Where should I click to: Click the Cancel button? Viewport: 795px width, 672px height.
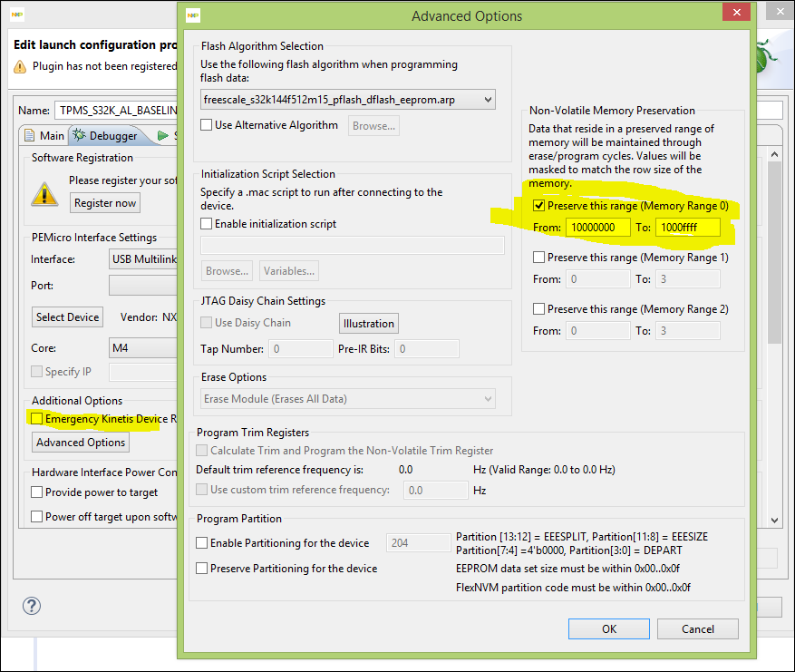(x=698, y=628)
